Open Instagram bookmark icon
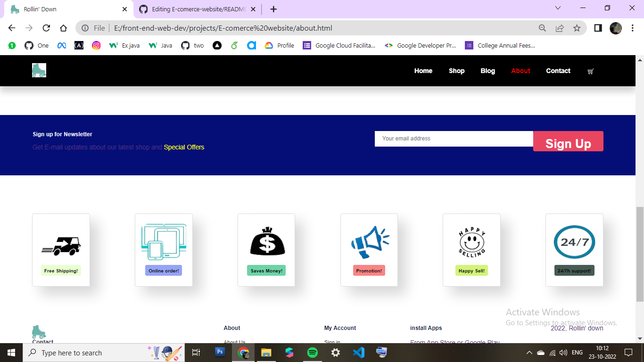 (x=96, y=45)
